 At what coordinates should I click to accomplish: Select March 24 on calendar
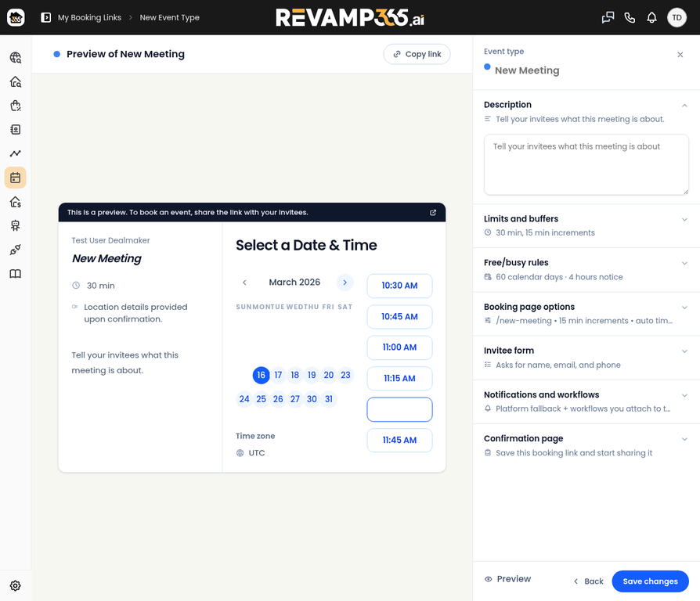[244, 399]
